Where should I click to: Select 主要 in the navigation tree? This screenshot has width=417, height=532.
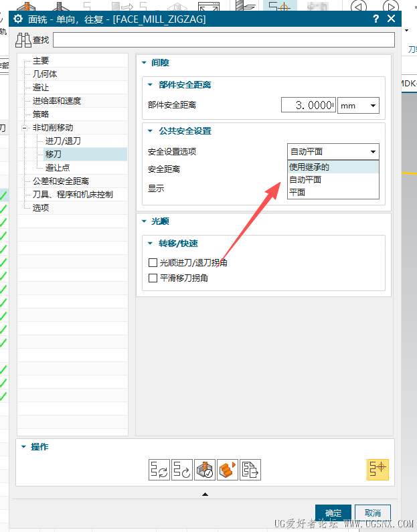41,61
